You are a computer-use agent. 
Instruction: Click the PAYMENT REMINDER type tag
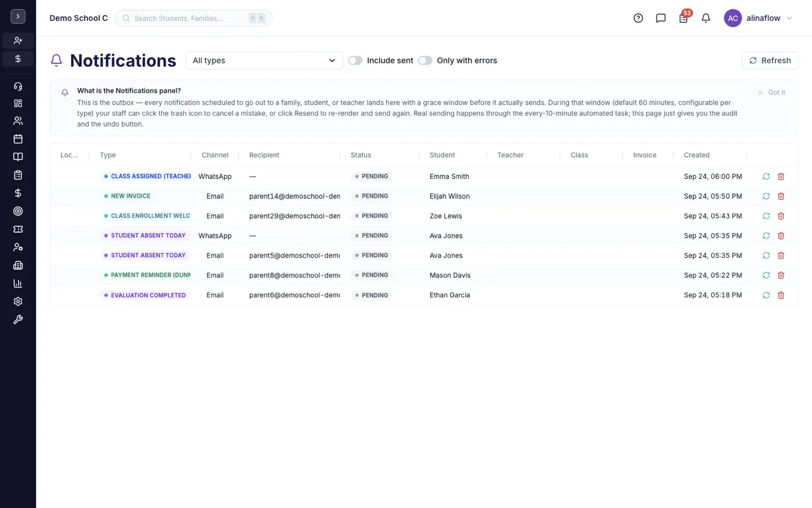146,275
